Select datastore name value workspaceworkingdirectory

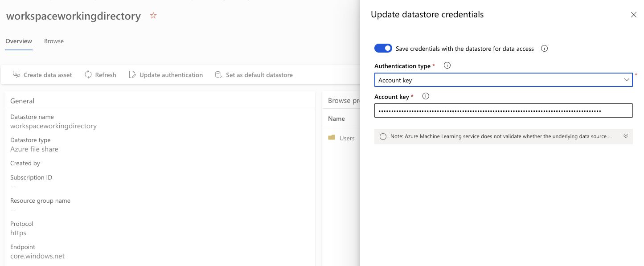point(53,126)
